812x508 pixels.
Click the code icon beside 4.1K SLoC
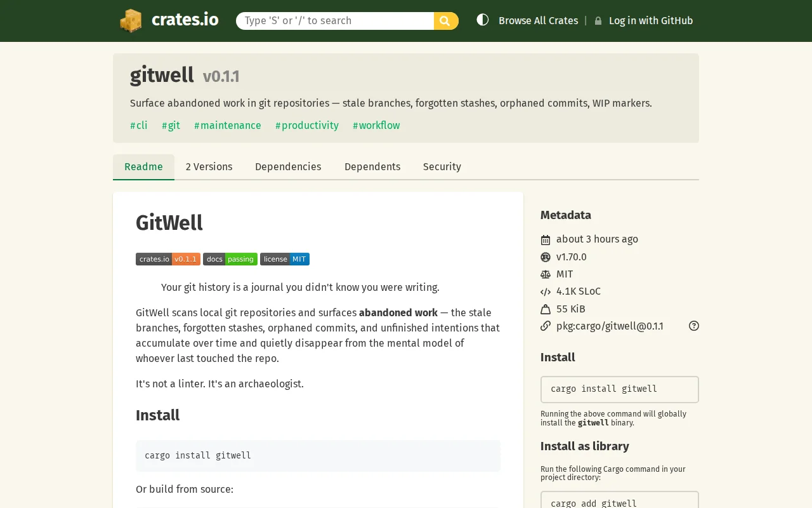(546, 292)
